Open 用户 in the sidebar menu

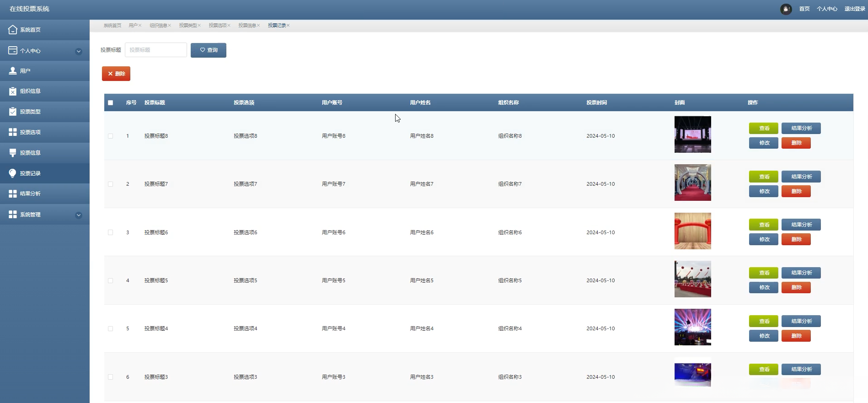[x=45, y=71]
